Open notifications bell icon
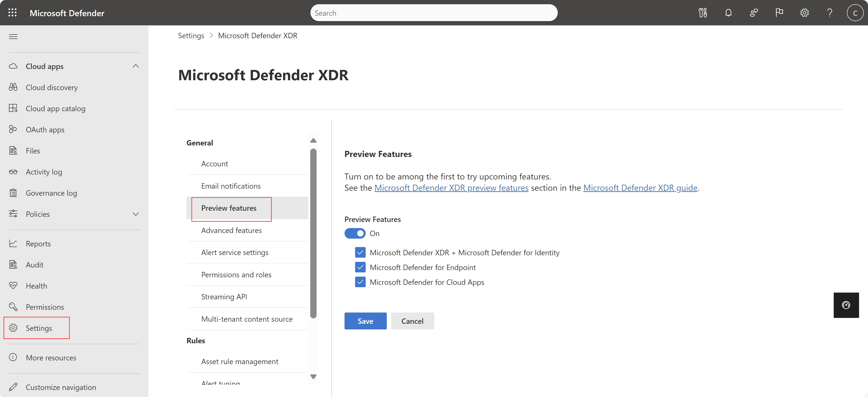 728,13
